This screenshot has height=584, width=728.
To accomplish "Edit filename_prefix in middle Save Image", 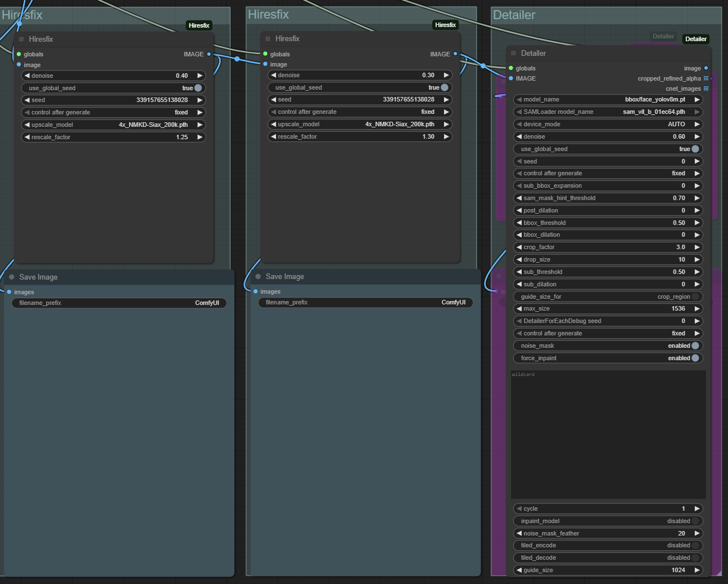I will coord(365,302).
